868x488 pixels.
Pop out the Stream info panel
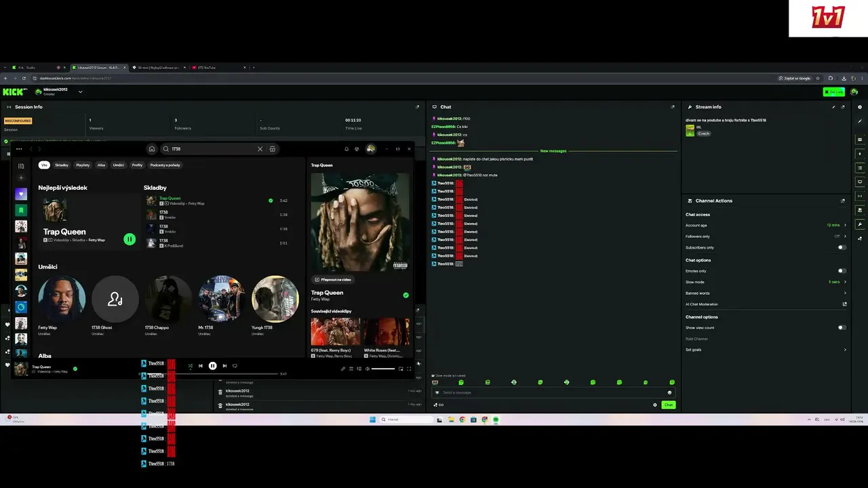click(x=843, y=107)
